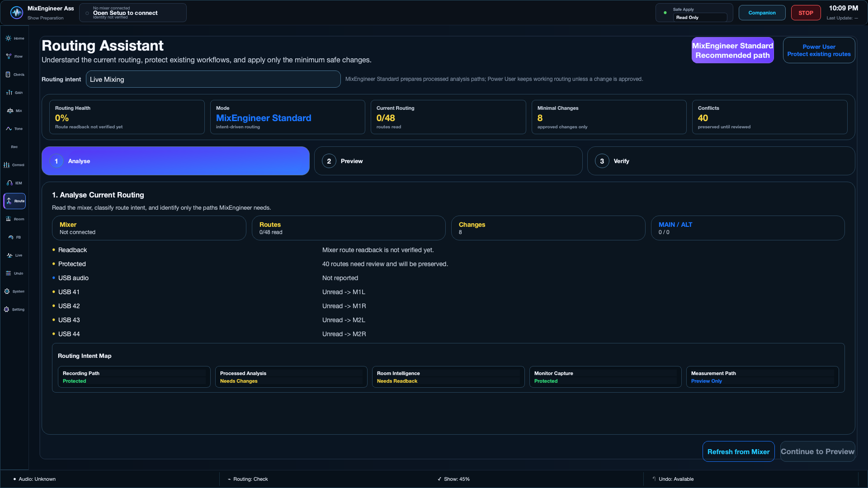Click the Current Routing 0/48 card
The width and height of the screenshot is (868, 488).
pos(448,117)
